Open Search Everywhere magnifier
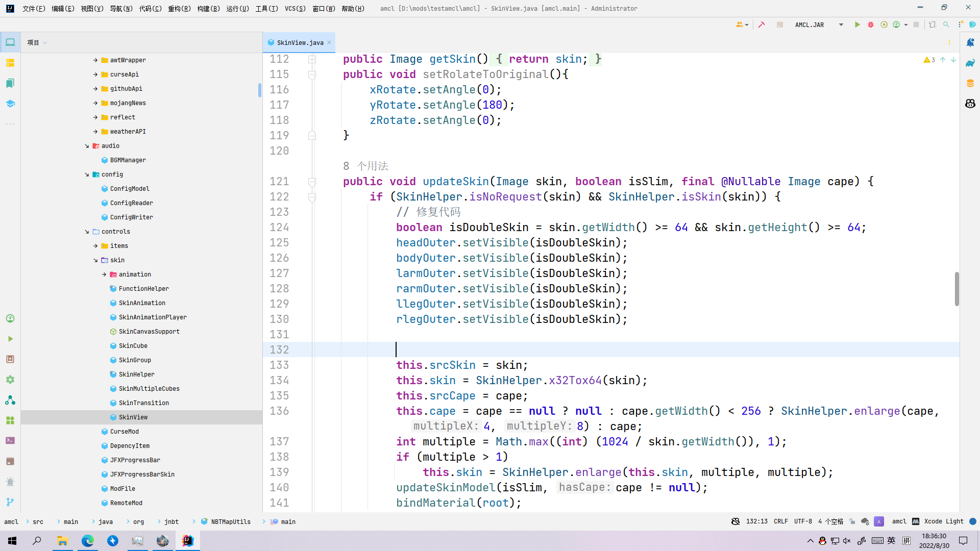 pos(946,24)
